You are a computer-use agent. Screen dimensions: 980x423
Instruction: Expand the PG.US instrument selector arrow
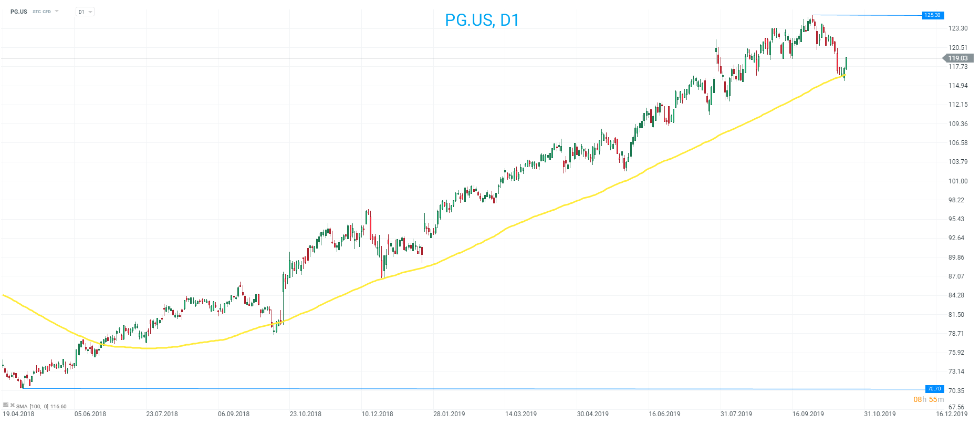pos(57,11)
